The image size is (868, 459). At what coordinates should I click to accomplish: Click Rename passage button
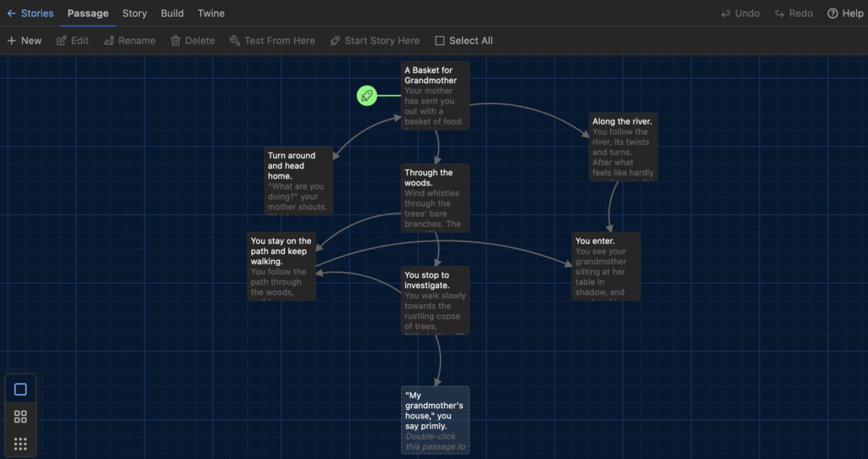tap(130, 41)
